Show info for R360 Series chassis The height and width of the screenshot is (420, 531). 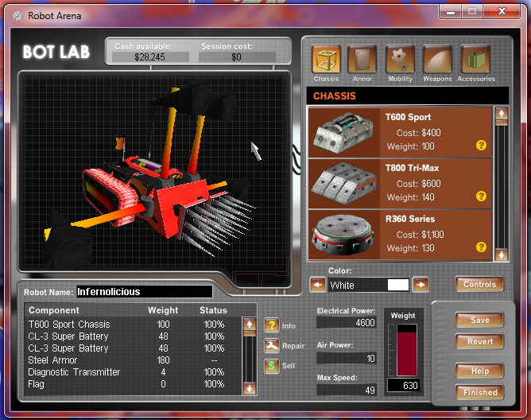point(481,247)
